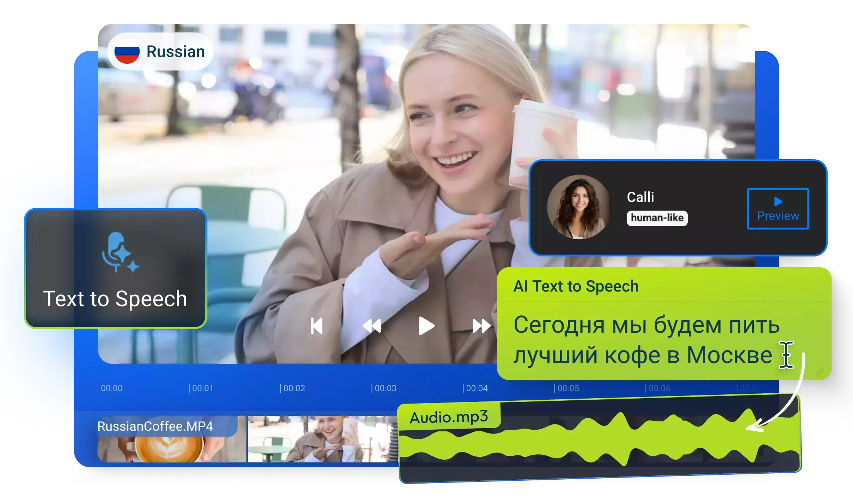Click the skip-to-start playback icon
This screenshot has width=853, height=504.
[x=317, y=326]
